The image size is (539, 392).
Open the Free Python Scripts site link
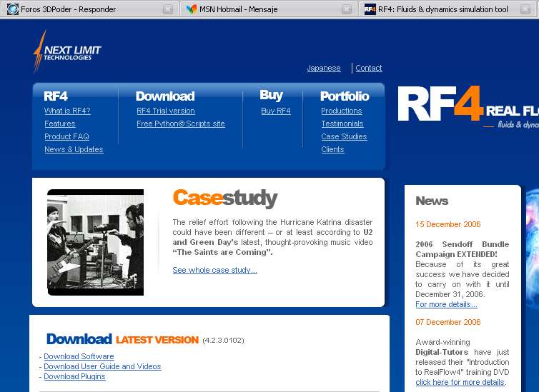[x=181, y=124]
